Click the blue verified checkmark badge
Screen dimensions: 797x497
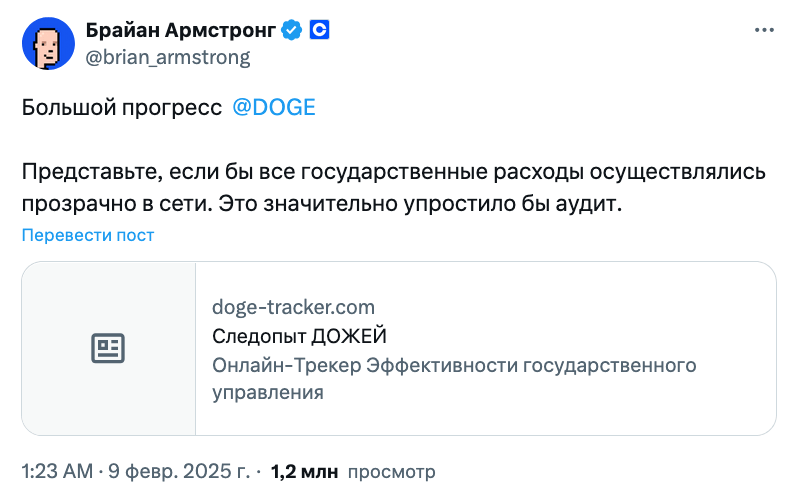click(291, 30)
